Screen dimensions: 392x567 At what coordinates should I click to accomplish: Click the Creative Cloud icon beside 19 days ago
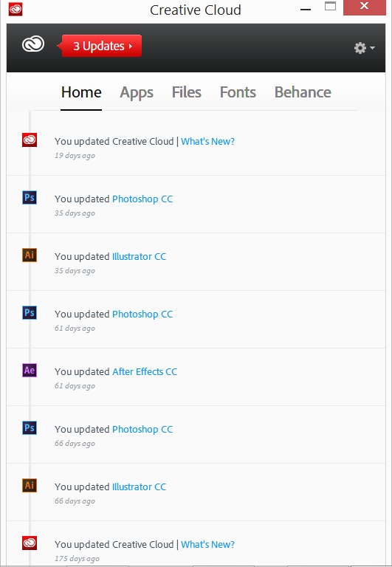point(30,140)
